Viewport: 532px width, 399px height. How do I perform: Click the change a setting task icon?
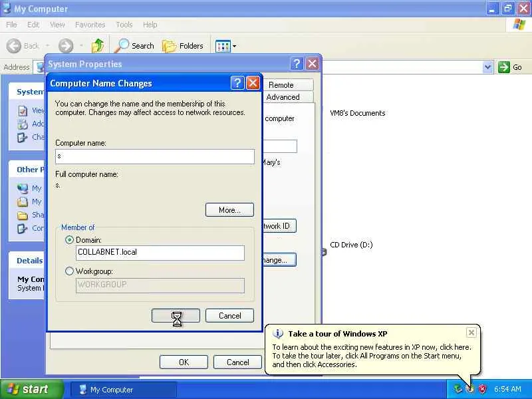point(23,138)
